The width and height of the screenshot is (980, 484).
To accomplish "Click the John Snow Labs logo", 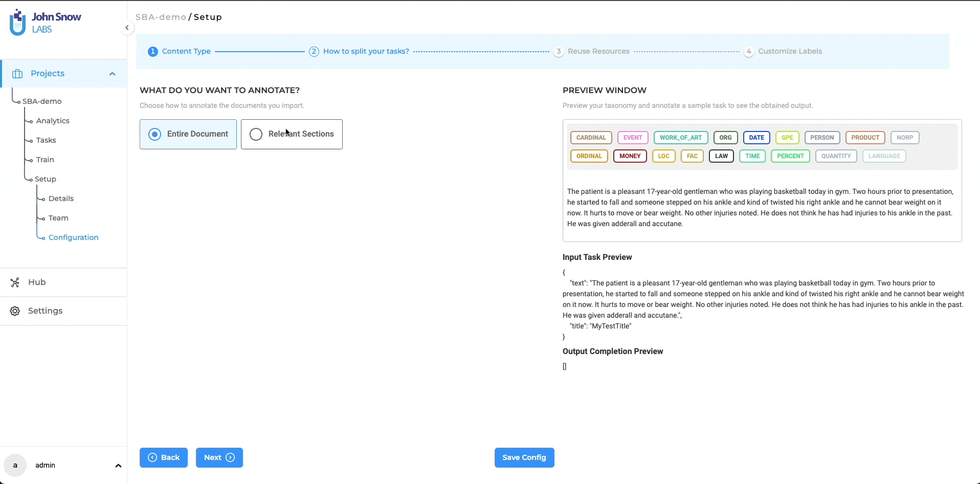I will (45, 23).
